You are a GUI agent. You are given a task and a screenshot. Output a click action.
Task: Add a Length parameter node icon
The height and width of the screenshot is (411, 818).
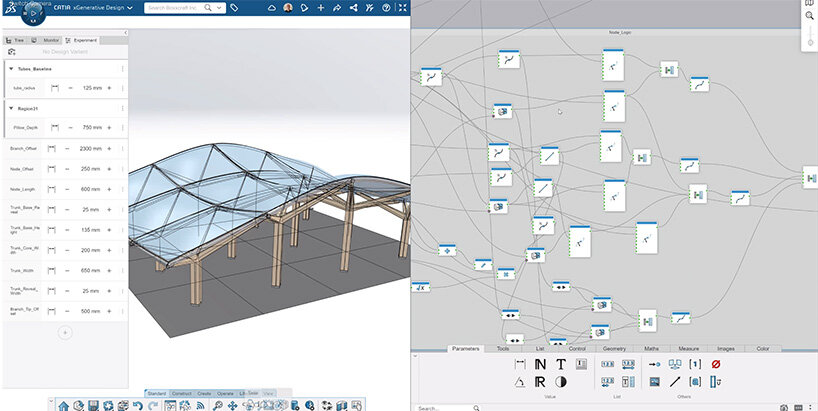520,364
